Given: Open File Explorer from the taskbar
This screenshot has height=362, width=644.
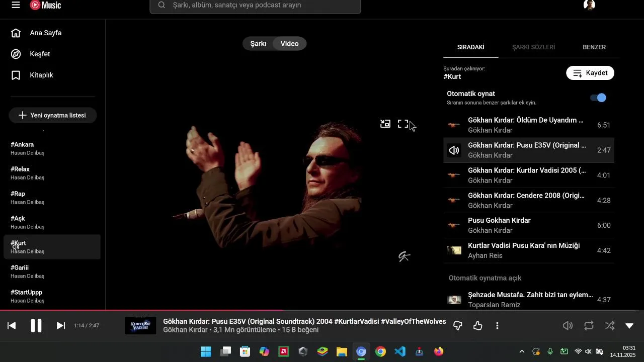Looking at the screenshot, I should 342,351.
